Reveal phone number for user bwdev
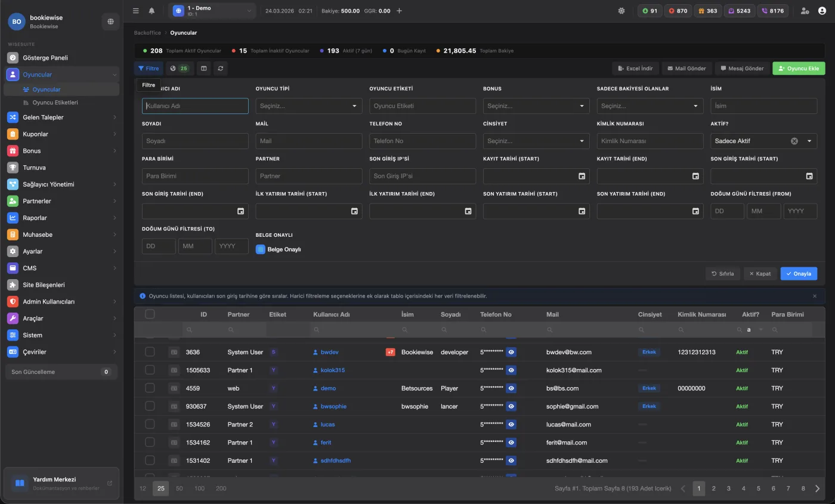 point(511,352)
